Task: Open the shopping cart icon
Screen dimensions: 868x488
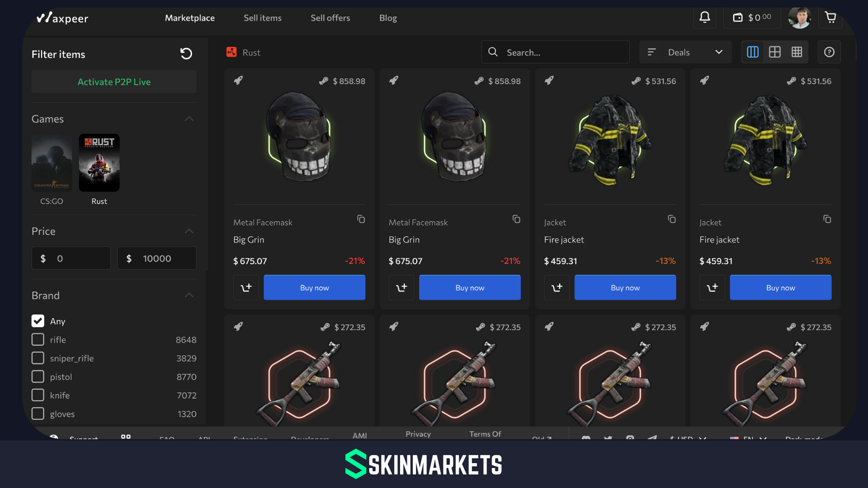Action: click(830, 17)
